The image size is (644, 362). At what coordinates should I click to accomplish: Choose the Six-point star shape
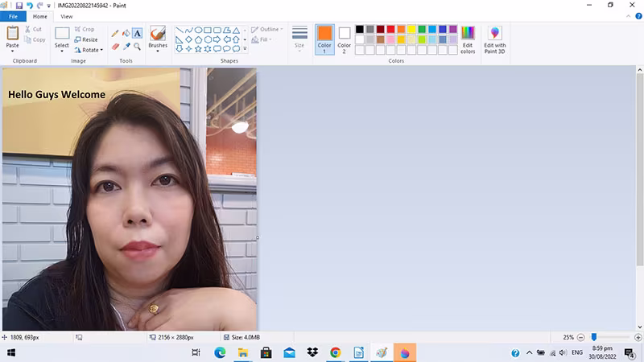[208, 49]
